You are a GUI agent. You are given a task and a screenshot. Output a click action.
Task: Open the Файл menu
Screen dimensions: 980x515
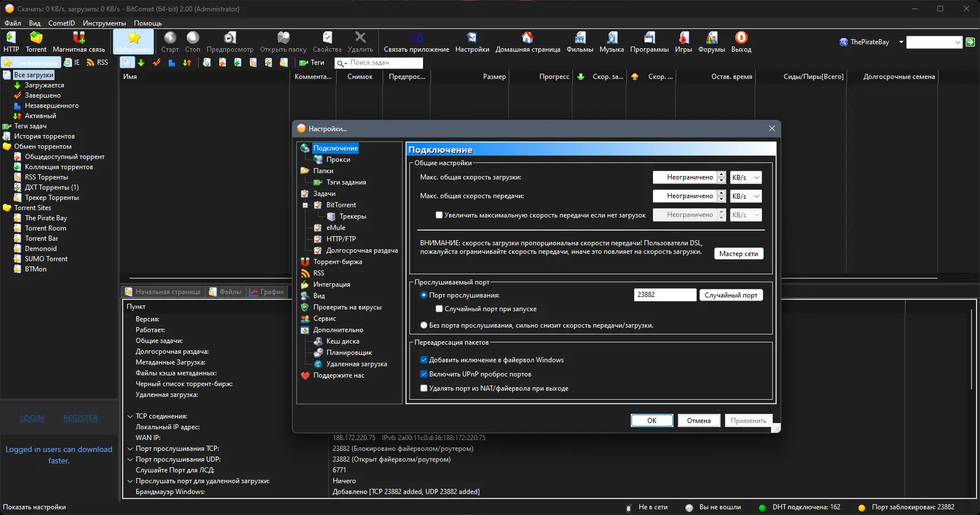(12, 23)
